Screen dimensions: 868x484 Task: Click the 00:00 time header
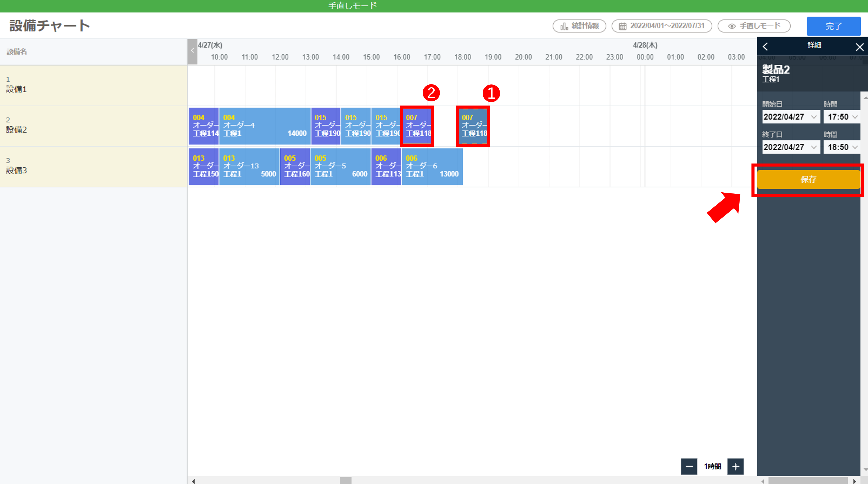point(645,57)
